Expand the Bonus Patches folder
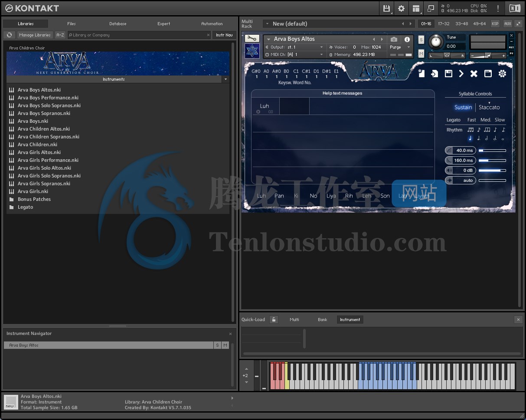526x420 pixels. point(34,199)
